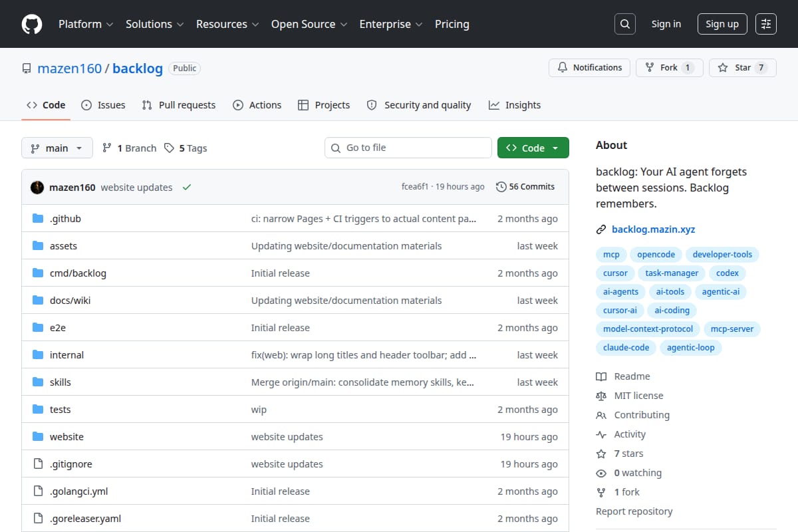This screenshot has width=798, height=532.
Task: Select the model-context-protocol topic tag
Action: [648, 329]
